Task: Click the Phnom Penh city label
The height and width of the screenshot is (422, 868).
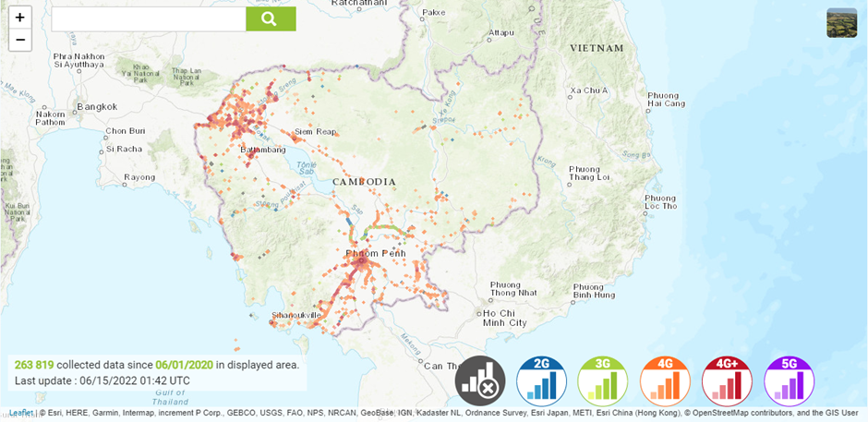Action: (x=375, y=253)
